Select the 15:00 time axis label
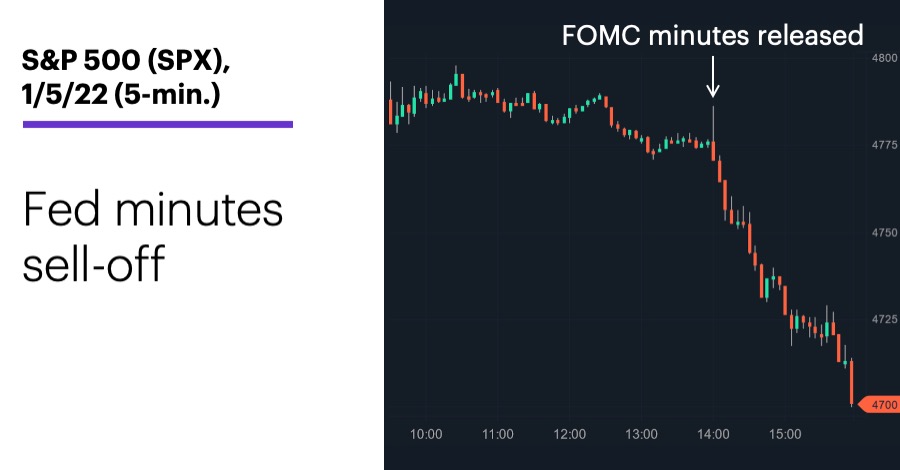 click(785, 434)
